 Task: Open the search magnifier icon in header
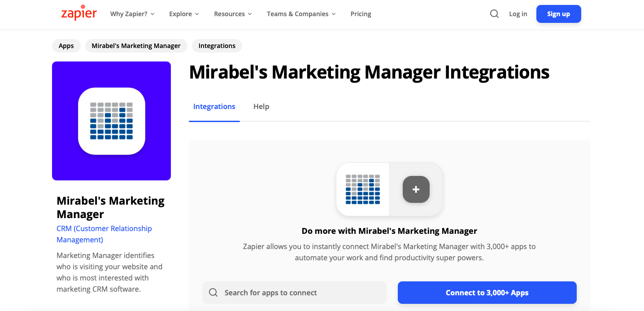point(494,14)
